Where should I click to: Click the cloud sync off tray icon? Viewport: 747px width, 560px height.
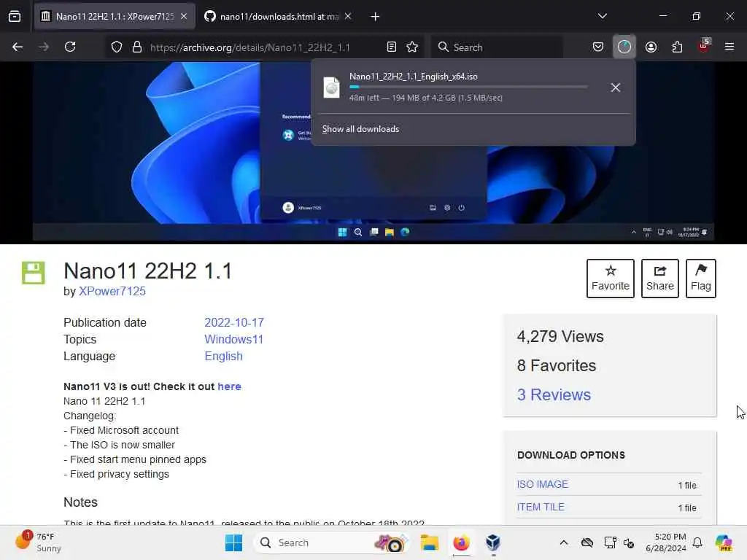tap(587, 542)
